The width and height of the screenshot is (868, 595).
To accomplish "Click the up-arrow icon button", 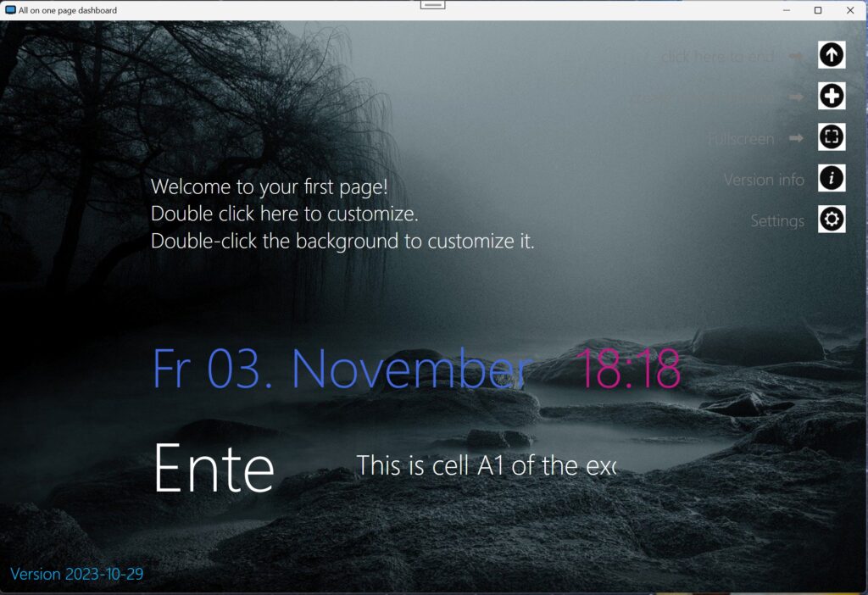I will 832,55.
